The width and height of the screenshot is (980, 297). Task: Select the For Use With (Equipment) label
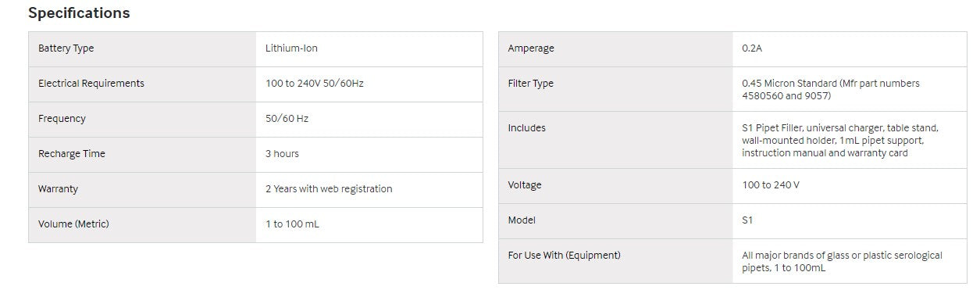pos(564,256)
